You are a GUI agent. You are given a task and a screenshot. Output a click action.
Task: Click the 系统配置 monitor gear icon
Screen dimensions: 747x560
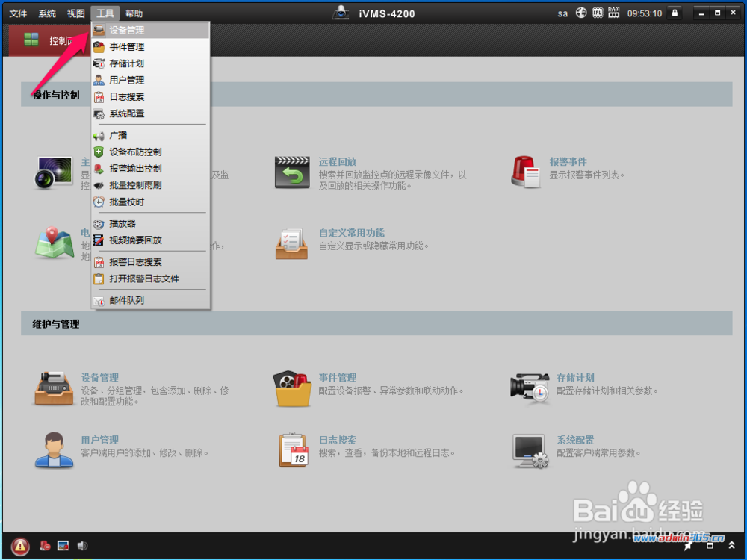(x=530, y=450)
